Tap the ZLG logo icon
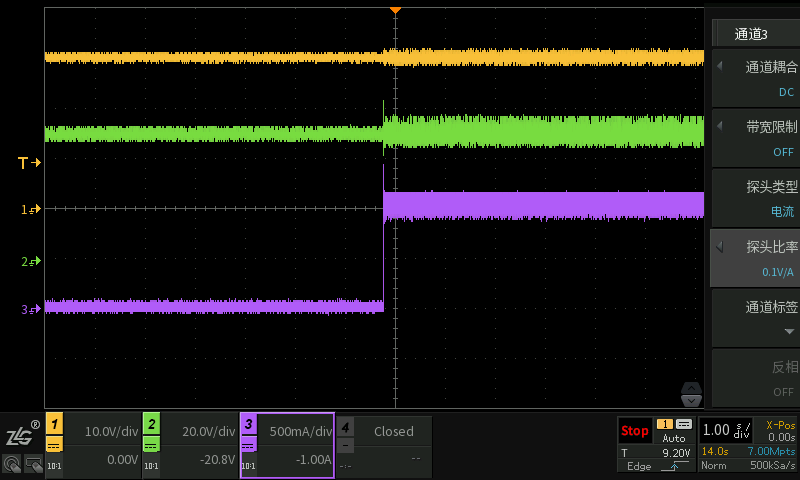The image size is (800, 480). click(22, 435)
